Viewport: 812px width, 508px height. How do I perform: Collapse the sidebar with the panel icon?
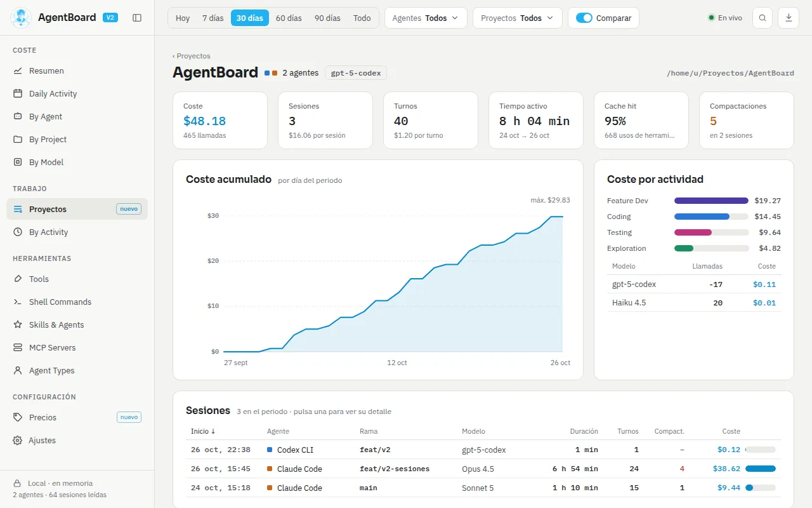[137, 18]
